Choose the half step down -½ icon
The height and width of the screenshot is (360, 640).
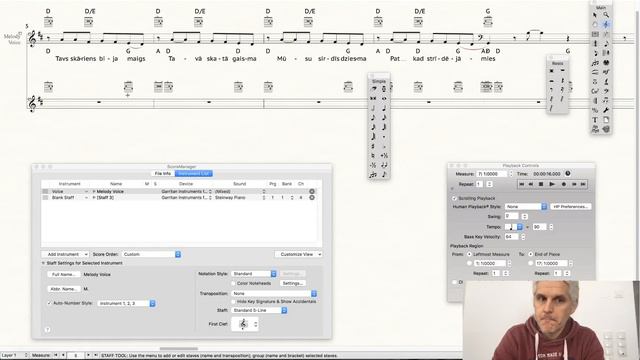373,165
